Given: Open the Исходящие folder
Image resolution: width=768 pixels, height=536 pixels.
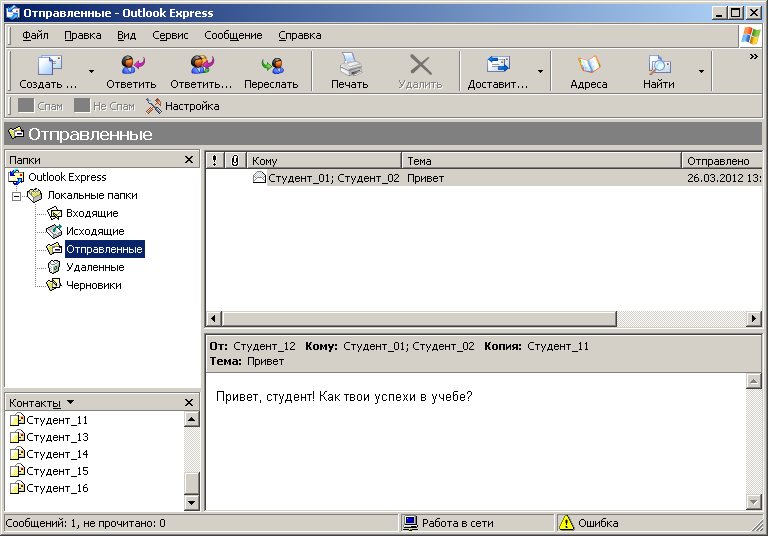Looking at the screenshot, I should click(x=95, y=231).
